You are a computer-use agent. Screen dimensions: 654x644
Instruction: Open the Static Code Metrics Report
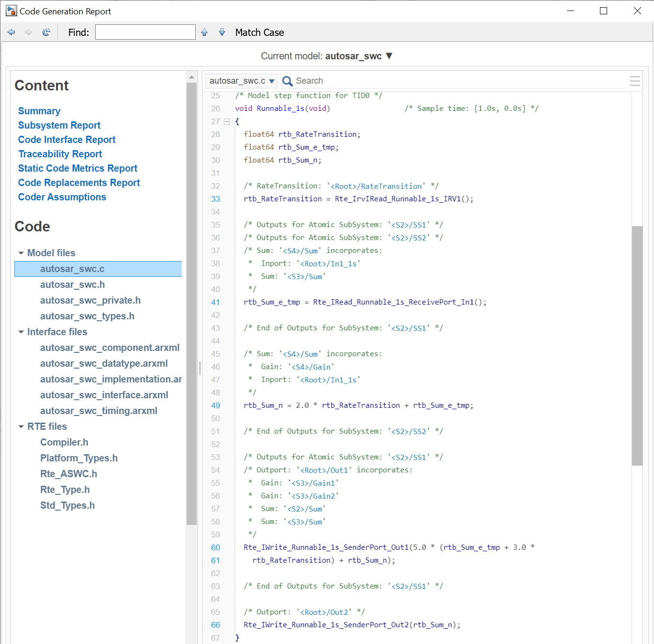78,168
